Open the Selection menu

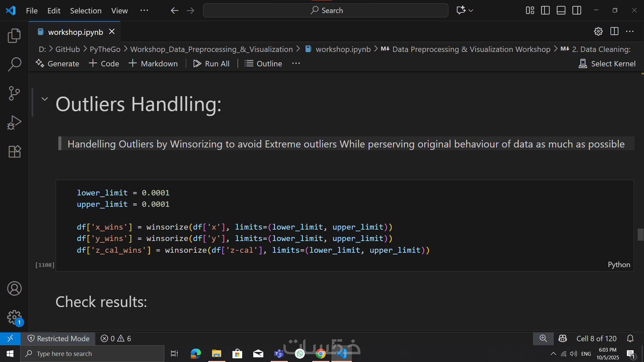(x=86, y=11)
